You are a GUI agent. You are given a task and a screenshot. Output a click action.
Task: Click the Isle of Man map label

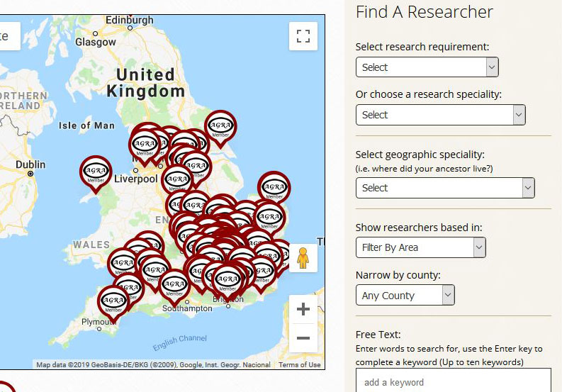(x=86, y=125)
